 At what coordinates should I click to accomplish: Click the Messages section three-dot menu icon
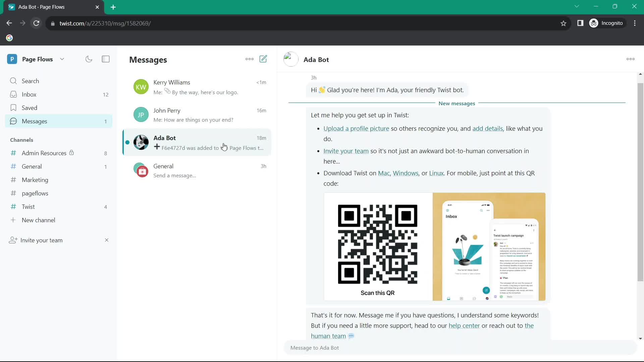click(x=250, y=59)
